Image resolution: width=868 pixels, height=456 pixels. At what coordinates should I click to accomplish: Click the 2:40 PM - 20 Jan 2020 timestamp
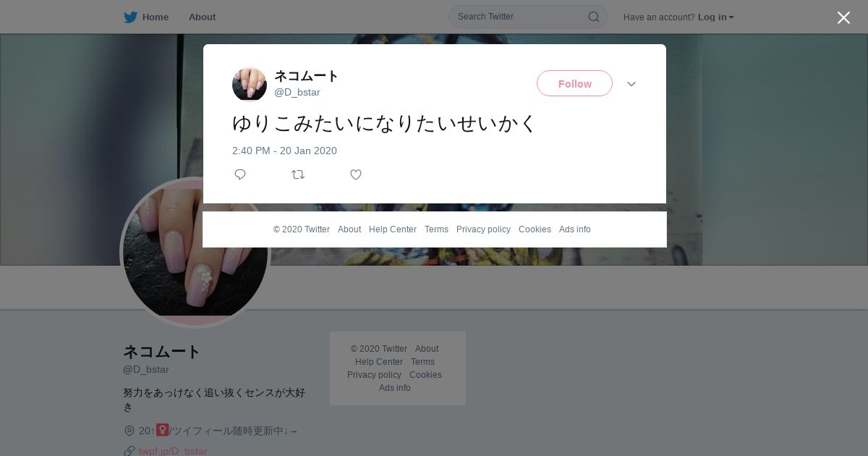pyautogui.click(x=284, y=151)
